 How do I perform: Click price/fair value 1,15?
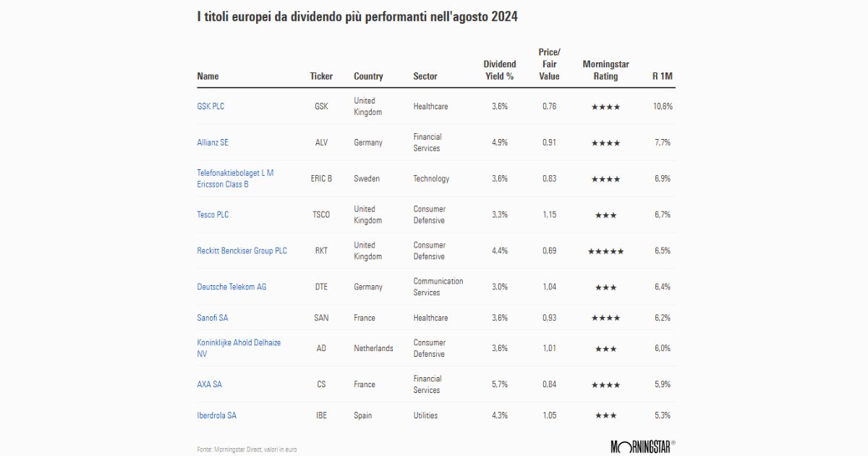click(550, 215)
